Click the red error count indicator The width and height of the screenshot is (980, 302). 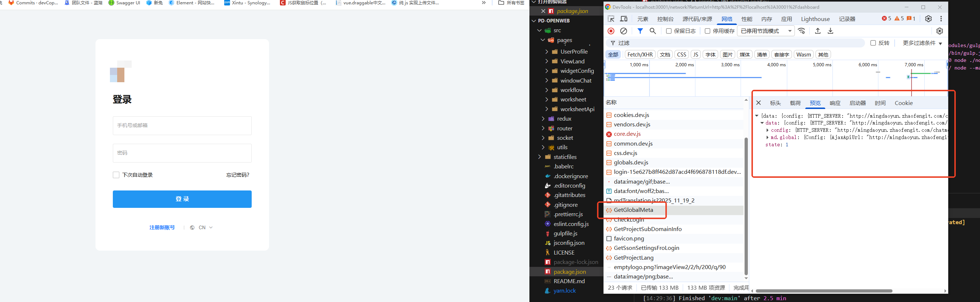[x=886, y=19]
